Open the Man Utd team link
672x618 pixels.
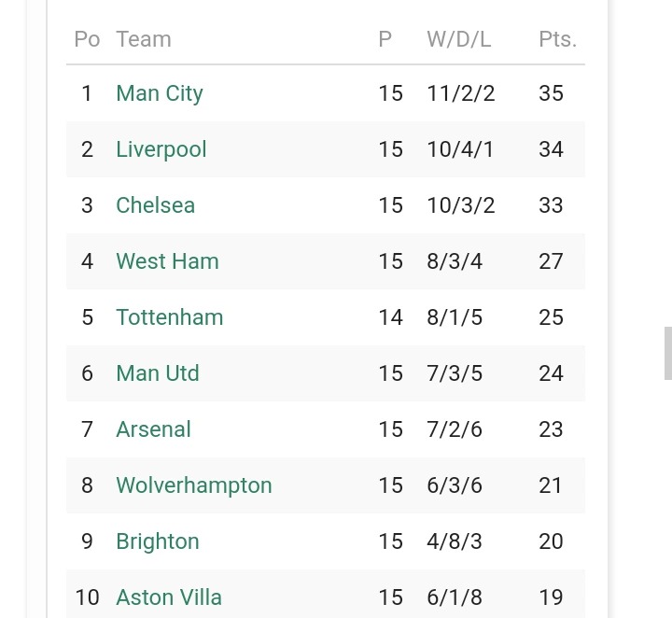(x=158, y=373)
